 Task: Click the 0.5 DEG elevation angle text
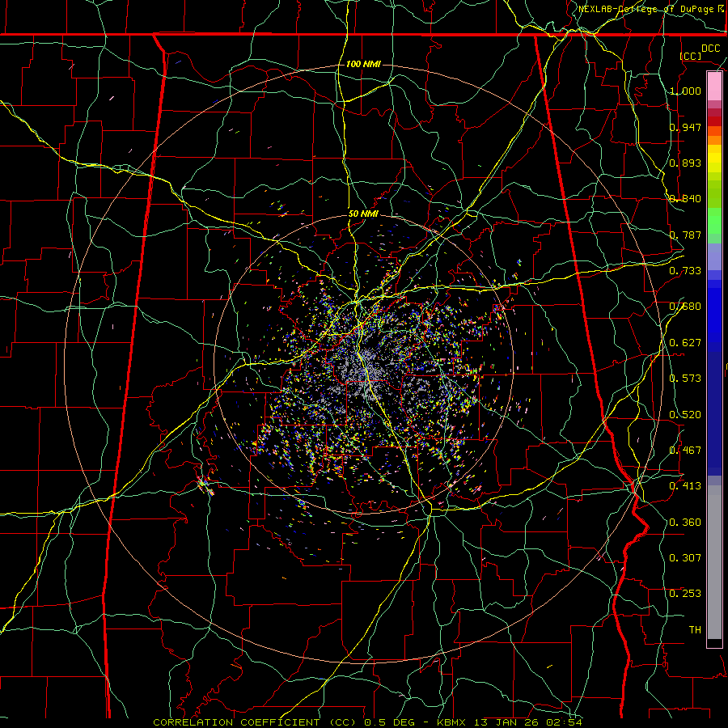(x=388, y=722)
